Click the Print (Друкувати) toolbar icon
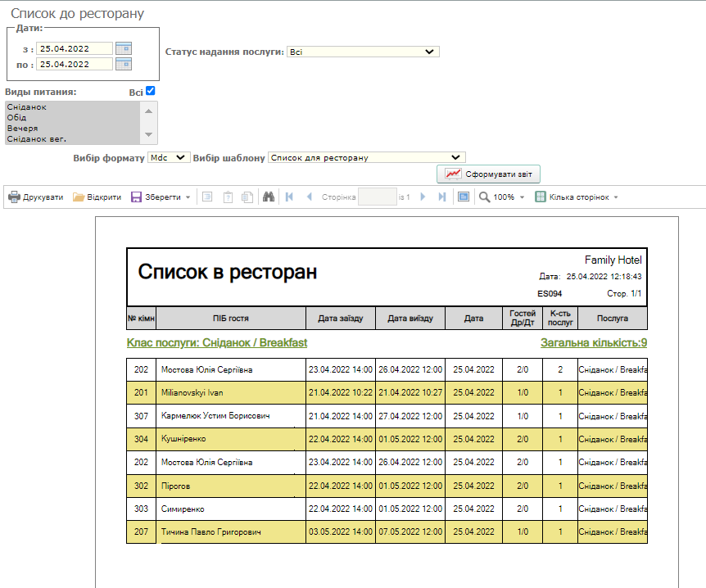The width and height of the screenshot is (706, 588). [15, 197]
